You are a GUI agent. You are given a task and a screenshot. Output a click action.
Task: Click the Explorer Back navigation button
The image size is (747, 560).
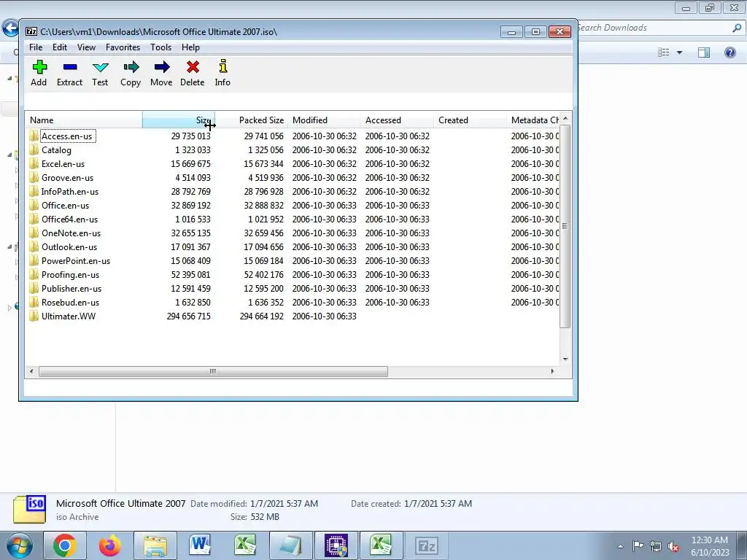[x=10, y=28]
